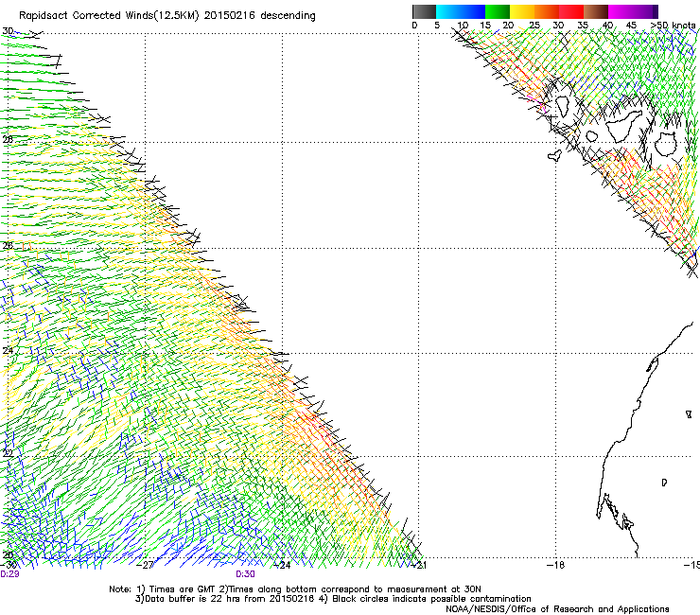The image size is (700, 615).
Task: Click the latitude label '26'
Action: pyautogui.click(x=8, y=245)
